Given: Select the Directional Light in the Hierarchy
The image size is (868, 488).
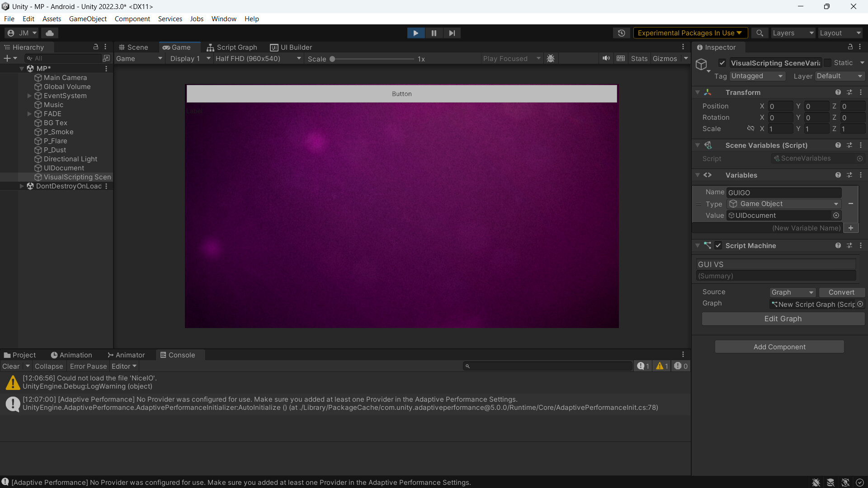Looking at the screenshot, I should tap(71, 159).
